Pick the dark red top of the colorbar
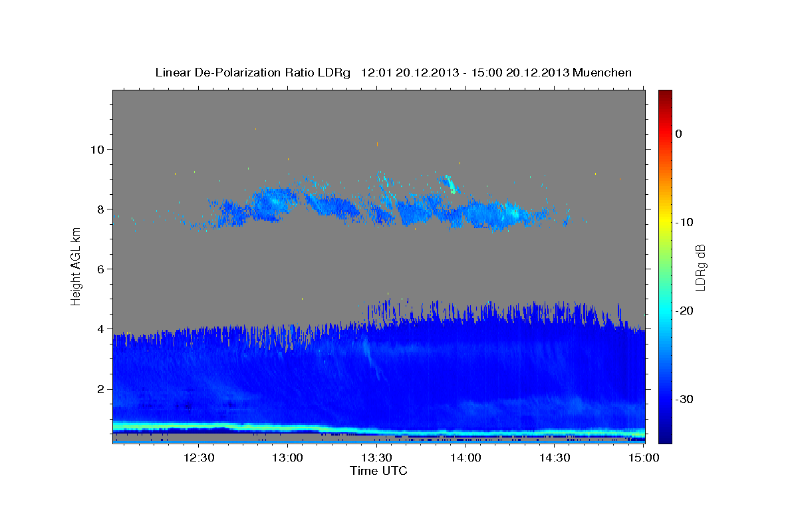 click(x=664, y=95)
